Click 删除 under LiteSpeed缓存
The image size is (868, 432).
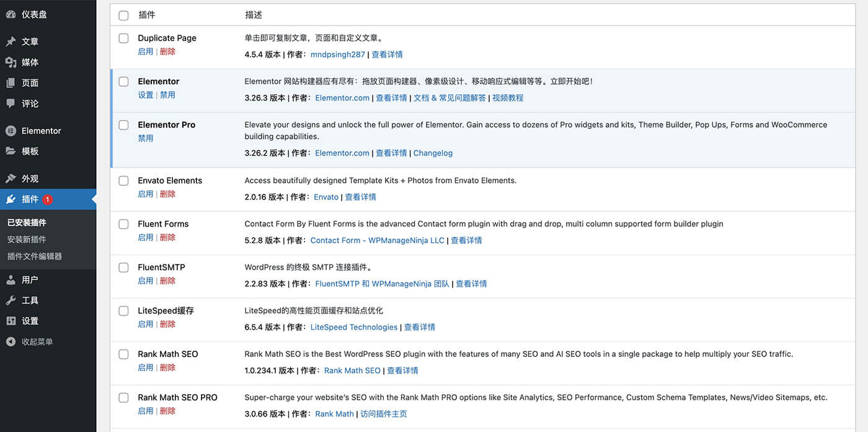(167, 325)
